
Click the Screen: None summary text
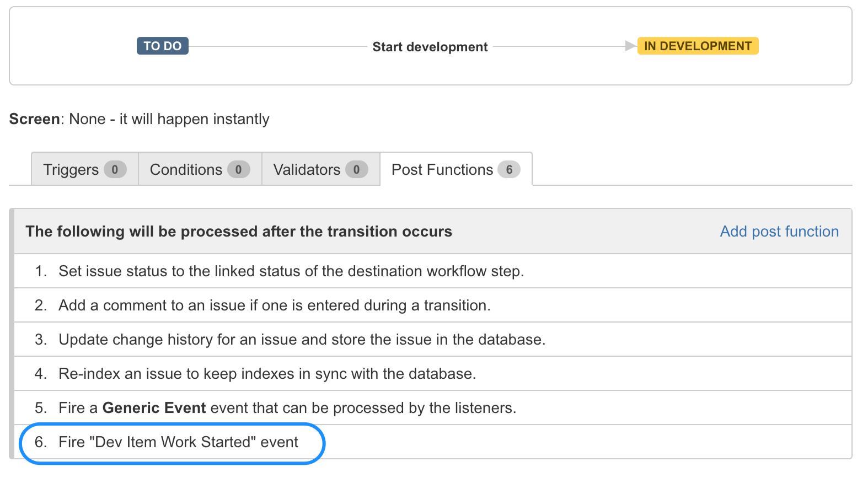(x=138, y=119)
